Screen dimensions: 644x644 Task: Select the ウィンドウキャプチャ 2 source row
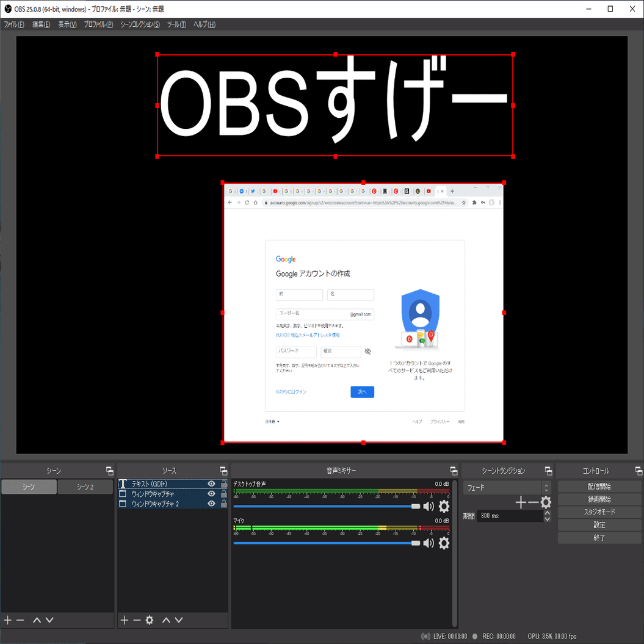173,504
